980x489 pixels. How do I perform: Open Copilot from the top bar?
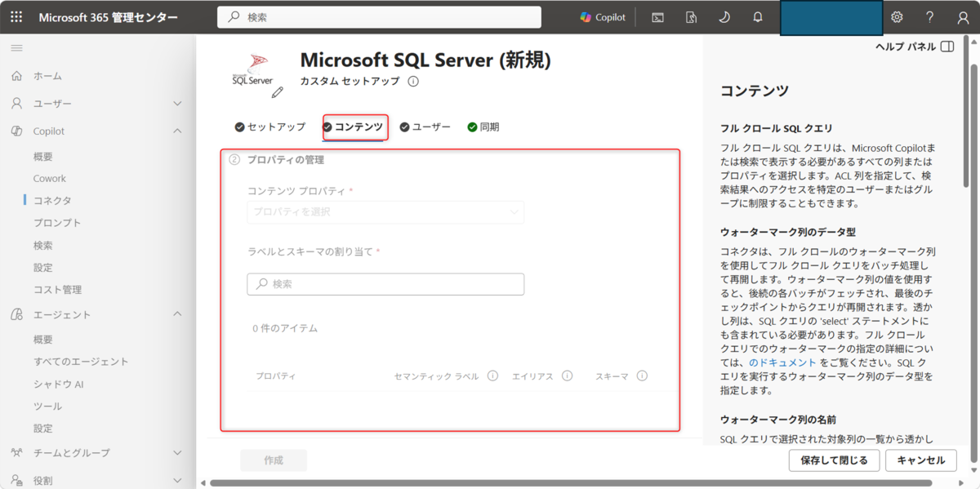(603, 17)
